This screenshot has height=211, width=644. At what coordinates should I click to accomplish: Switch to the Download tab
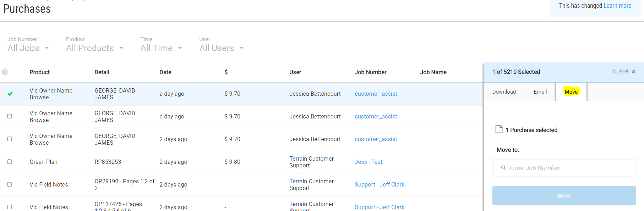(x=504, y=92)
